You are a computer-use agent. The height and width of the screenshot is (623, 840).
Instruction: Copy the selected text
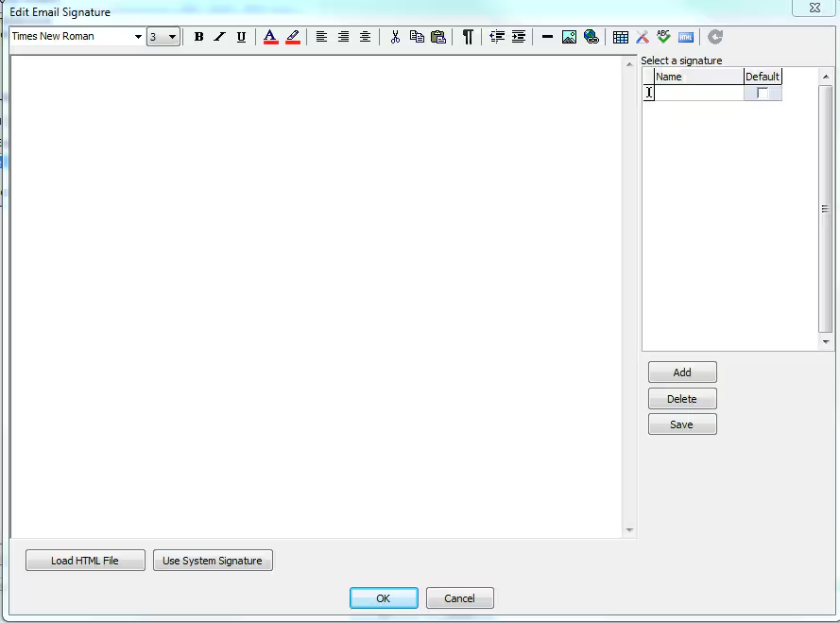(x=417, y=37)
